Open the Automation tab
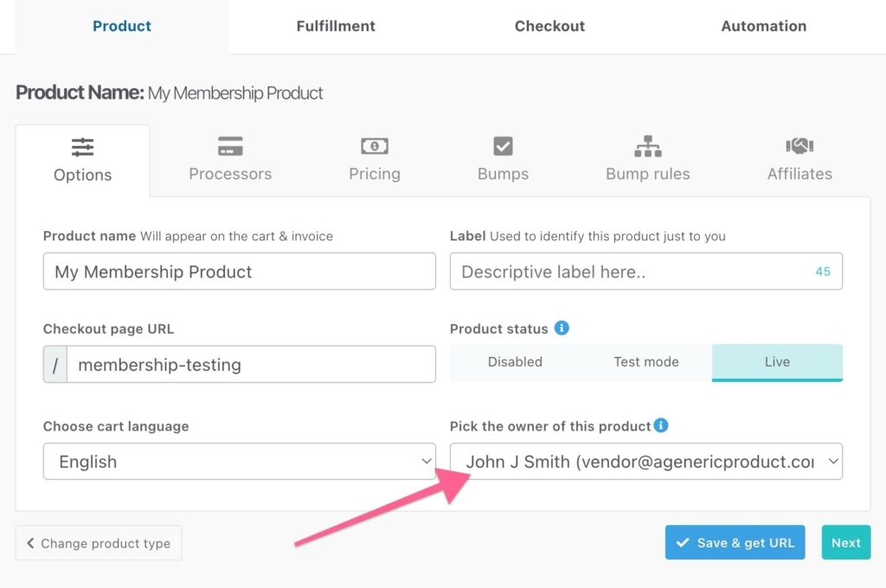 764,26
